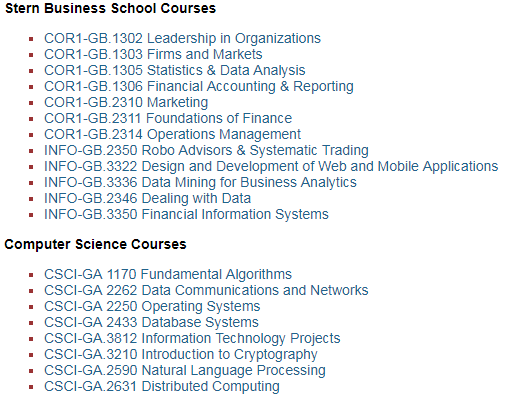Open INFO-GB.2346 Dealing with Data link
The width and height of the screenshot is (522, 399).
click(148, 198)
